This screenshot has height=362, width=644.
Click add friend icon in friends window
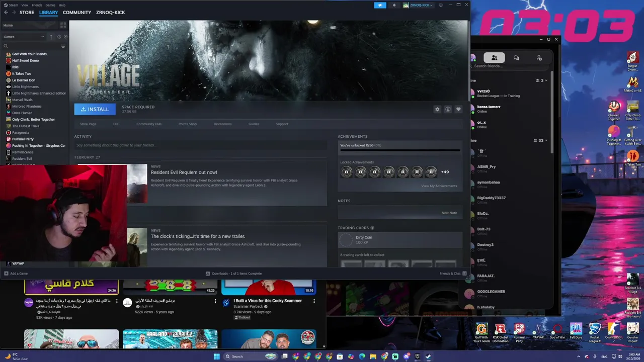click(539, 58)
